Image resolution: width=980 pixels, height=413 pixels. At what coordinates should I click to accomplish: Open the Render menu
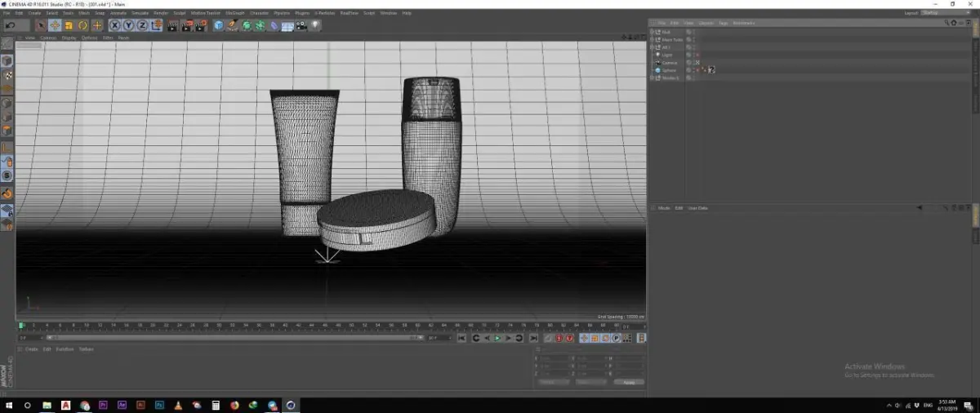[161, 13]
